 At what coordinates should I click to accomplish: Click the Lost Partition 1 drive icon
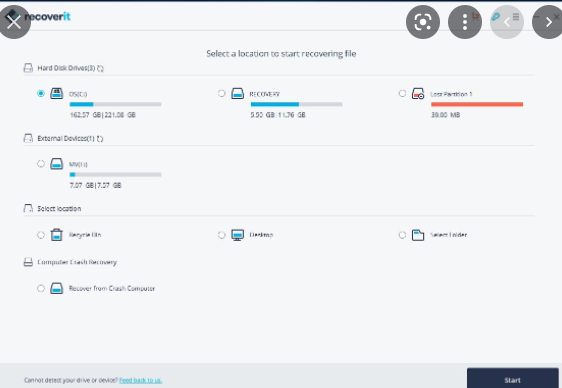click(x=418, y=94)
